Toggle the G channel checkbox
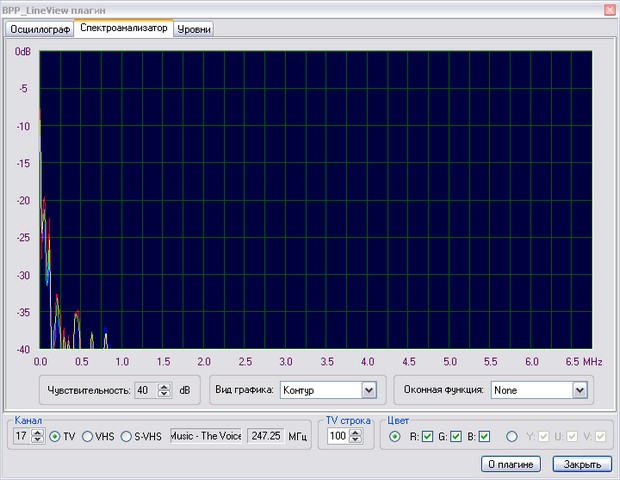The image size is (620, 480). point(456,437)
